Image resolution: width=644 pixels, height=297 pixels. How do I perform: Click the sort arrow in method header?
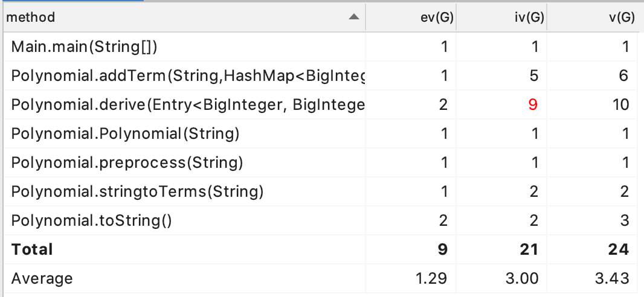coord(354,17)
